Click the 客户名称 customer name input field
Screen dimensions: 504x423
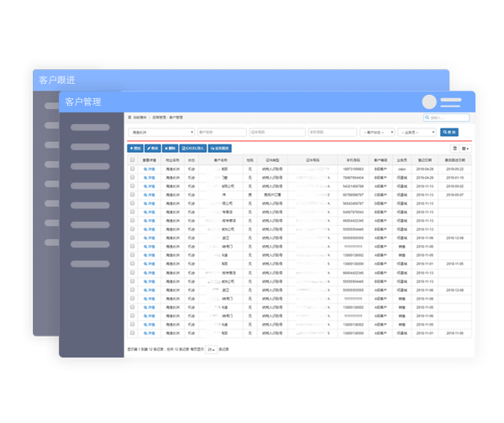[221, 132]
